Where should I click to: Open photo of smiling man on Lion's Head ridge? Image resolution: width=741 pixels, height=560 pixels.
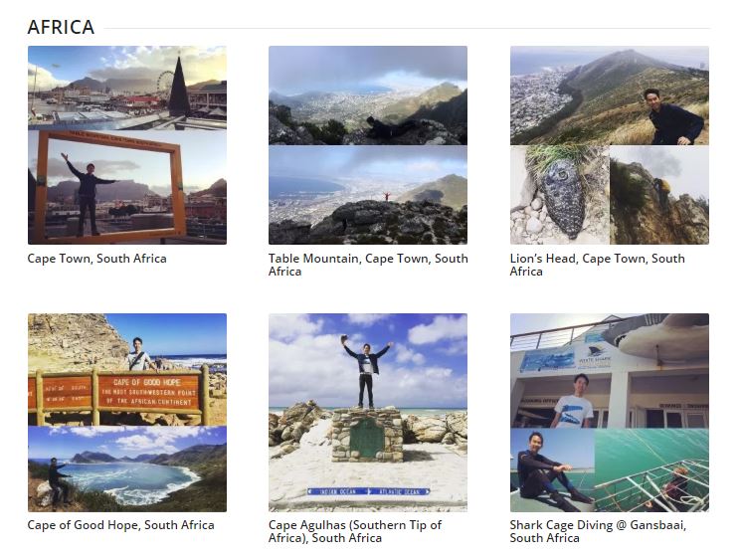click(x=609, y=95)
